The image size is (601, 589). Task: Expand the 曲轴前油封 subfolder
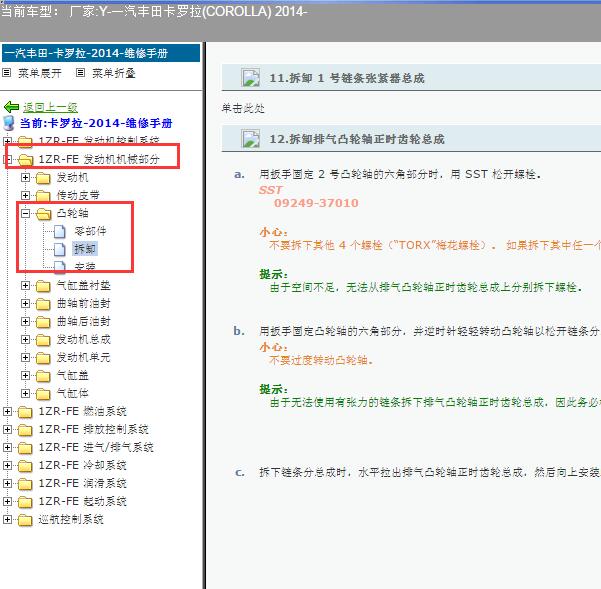pos(25,304)
